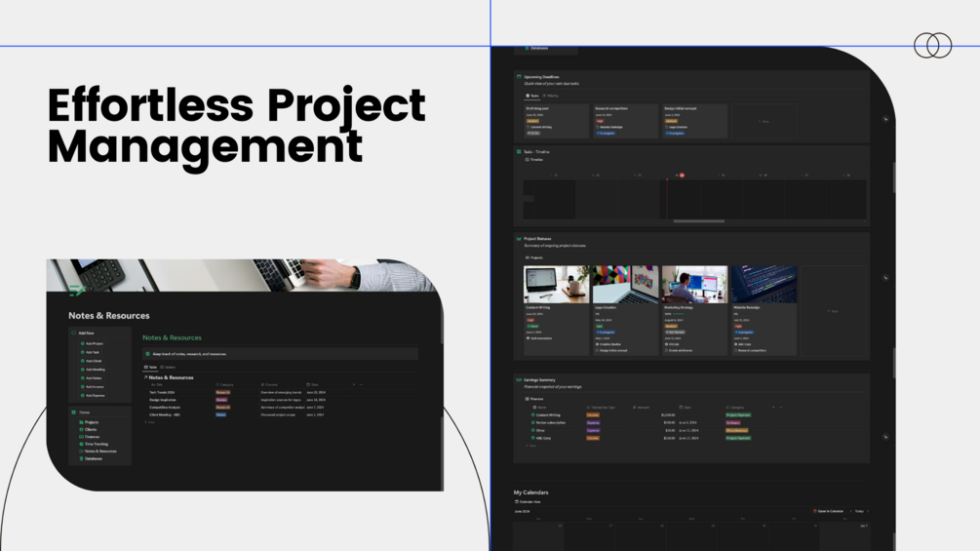Image resolution: width=980 pixels, height=551 pixels.
Task: Click the Upcoming Deadlines calendar icon
Action: click(x=519, y=77)
